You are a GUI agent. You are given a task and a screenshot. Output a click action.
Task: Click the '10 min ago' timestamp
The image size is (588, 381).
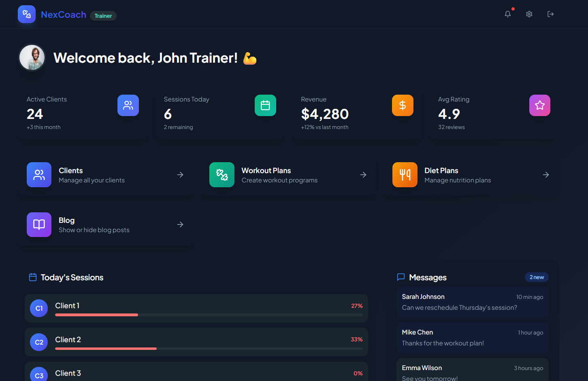530,297
